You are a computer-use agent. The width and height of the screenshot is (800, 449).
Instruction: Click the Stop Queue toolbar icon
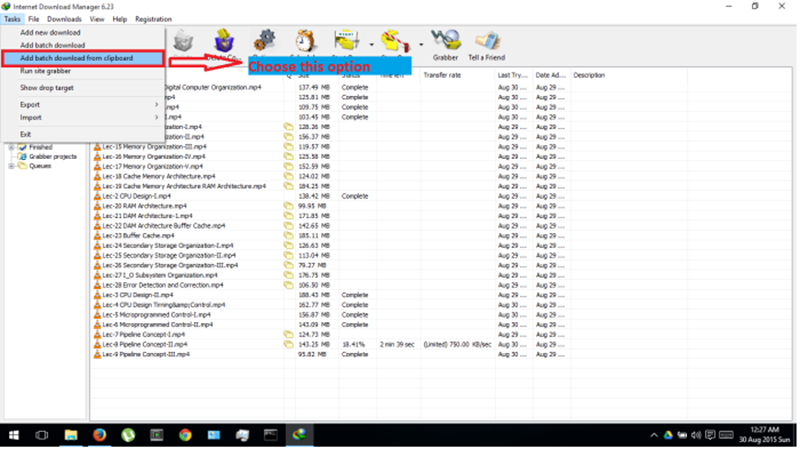click(395, 41)
